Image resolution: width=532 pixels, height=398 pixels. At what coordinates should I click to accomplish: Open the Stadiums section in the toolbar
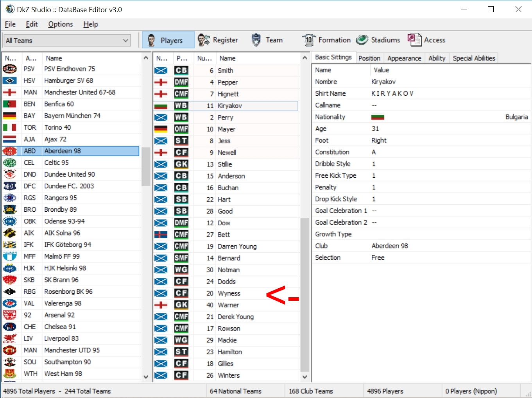click(378, 40)
